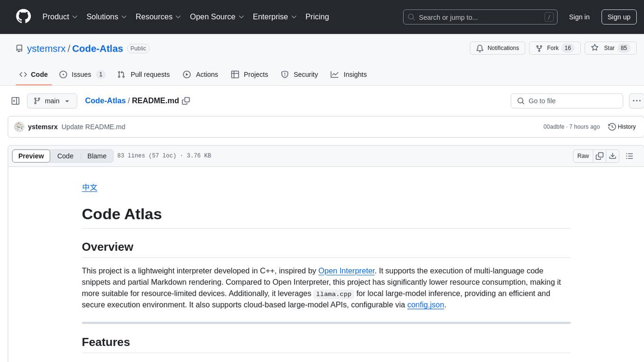This screenshot has width=644, height=362.
Task: Focus the Search or jump to field
Action: [481, 17]
